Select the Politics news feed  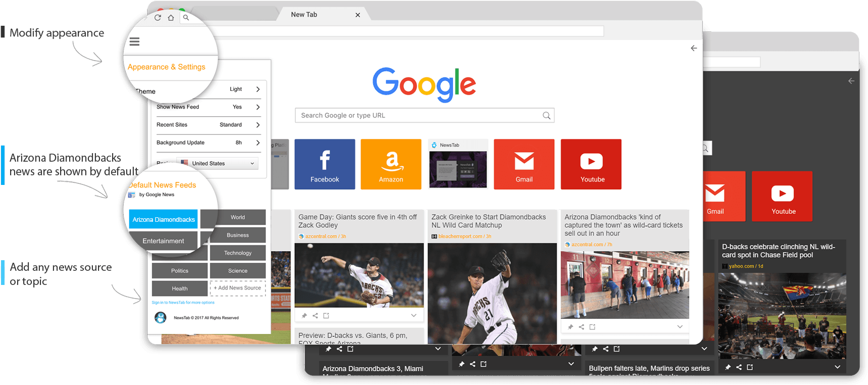coord(180,271)
